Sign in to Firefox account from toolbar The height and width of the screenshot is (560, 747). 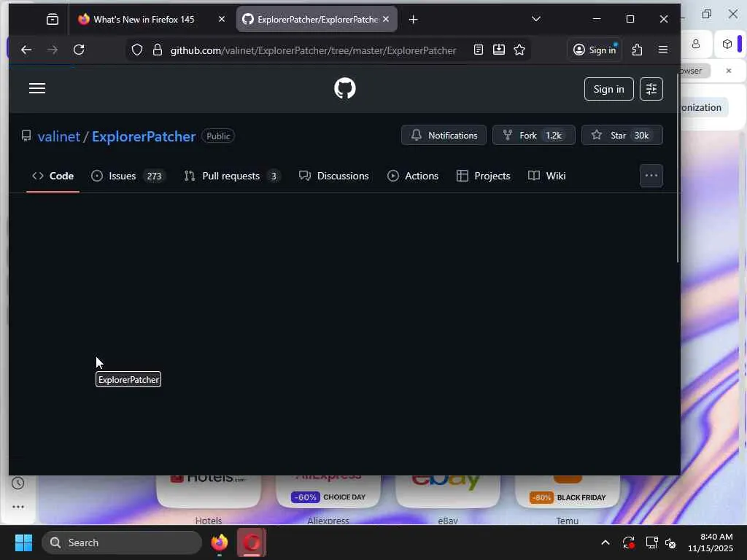[595, 50]
